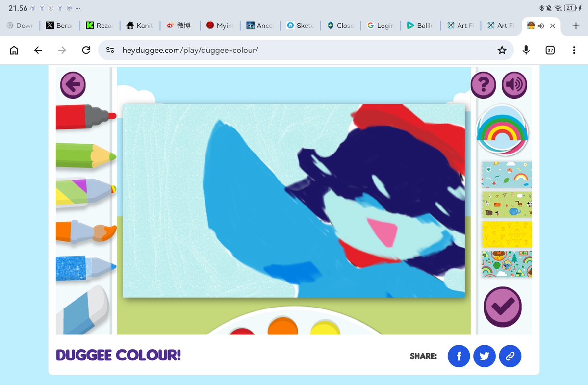View site information icon in address bar
This screenshot has height=385, width=588.
coord(110,50)
